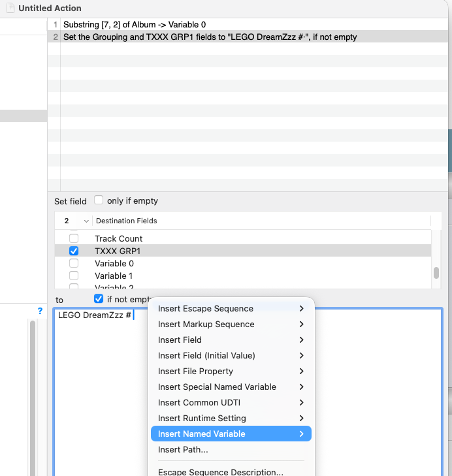The width and height of the screenshot is (452, 476).
Task: Expand the Insert Escape Sequence submenu arrow
Action: tap(301, 309)
